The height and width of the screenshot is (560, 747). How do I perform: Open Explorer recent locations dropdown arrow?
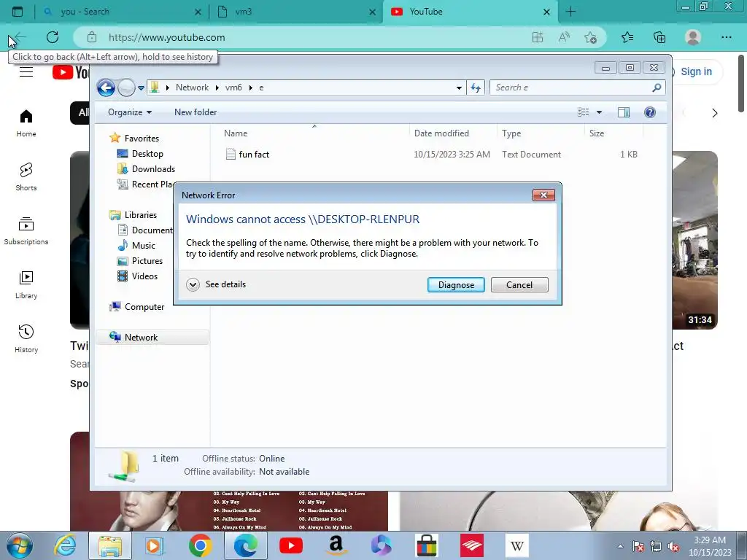(x=141, y=87)
